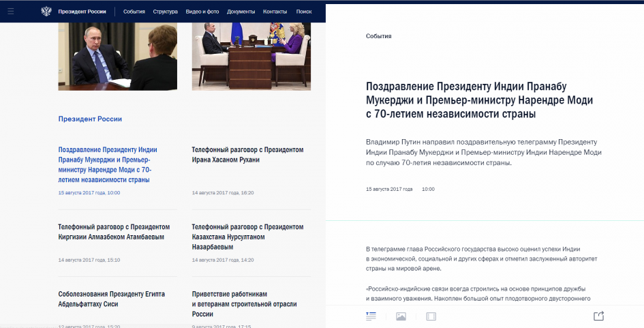
Task: Open the Структура menu item
Action: point(165,12)
